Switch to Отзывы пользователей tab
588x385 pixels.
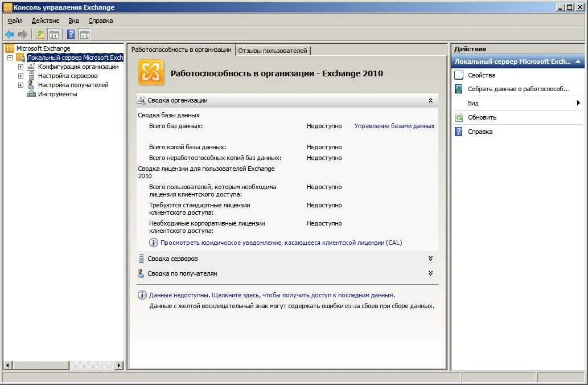point(273,51)
